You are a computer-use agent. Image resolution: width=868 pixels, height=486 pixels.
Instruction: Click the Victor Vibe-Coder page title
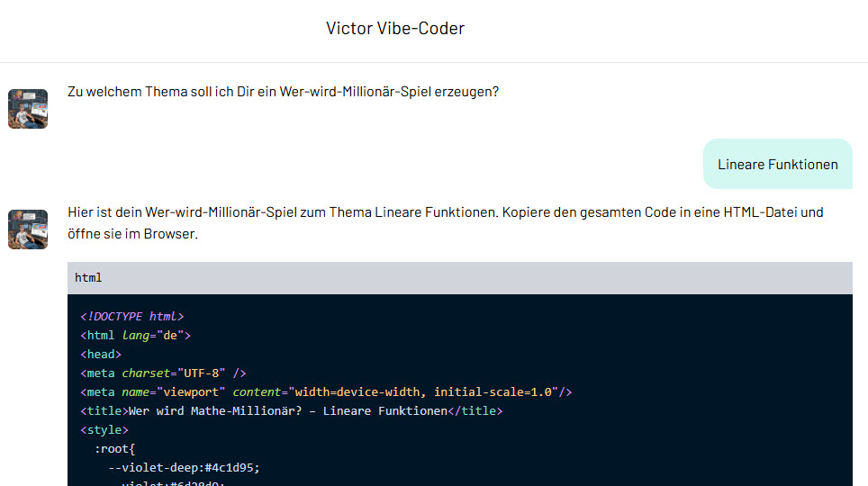pyautogui.click(x=395, y=28)
